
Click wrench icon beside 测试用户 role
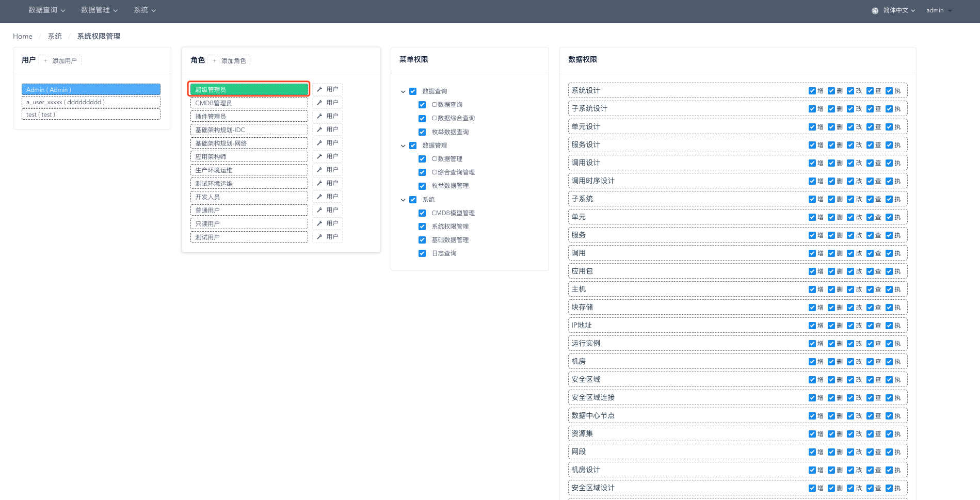[x=319, y=237]
